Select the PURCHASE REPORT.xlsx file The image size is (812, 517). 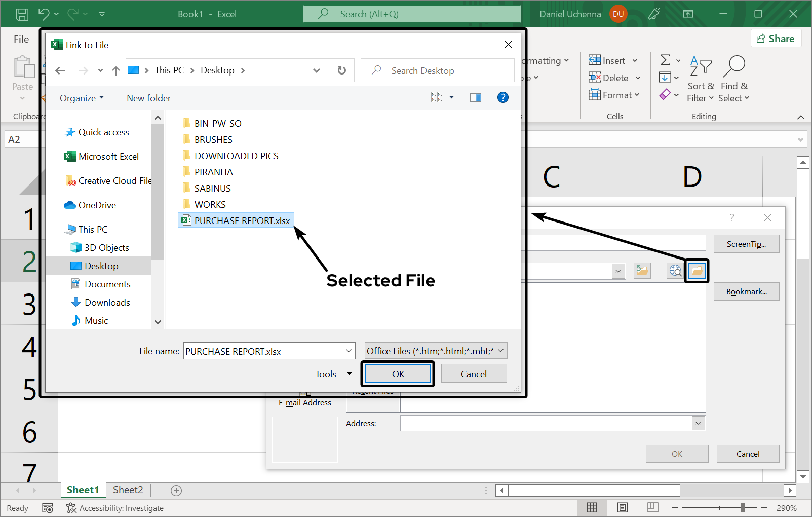242,221
